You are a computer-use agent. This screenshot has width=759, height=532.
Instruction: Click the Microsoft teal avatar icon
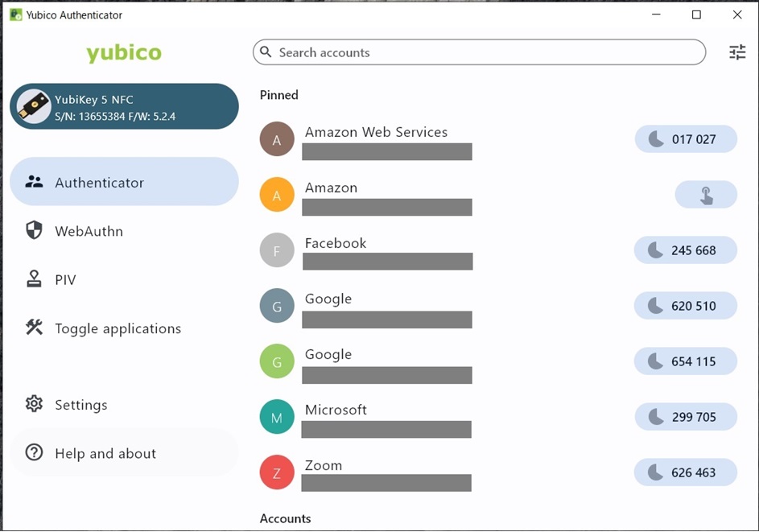[x=277, y=418]
